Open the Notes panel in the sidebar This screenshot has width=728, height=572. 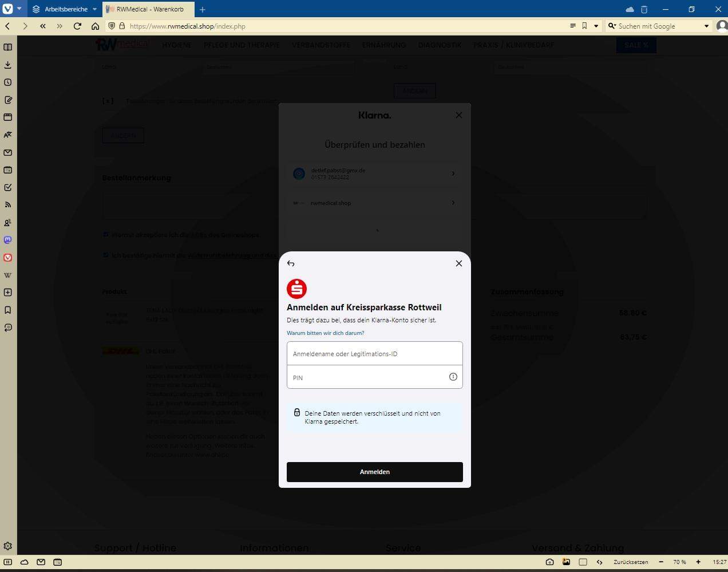[7, 100]
